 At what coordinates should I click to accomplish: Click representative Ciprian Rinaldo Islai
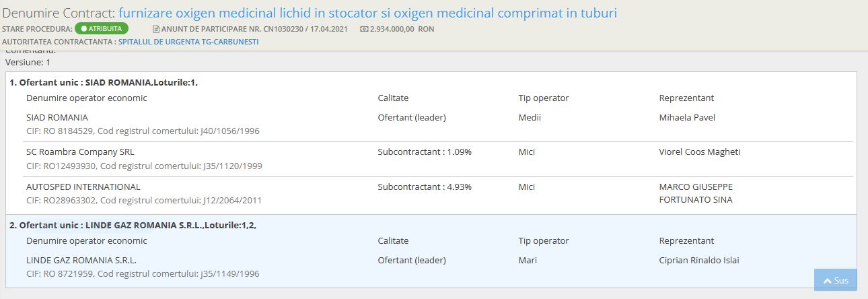click(x=704, y=260)
